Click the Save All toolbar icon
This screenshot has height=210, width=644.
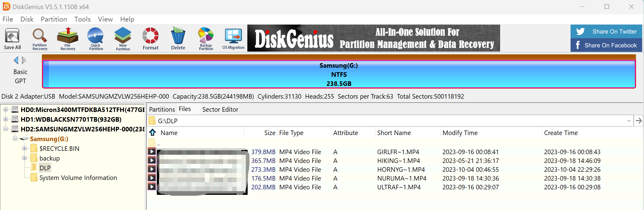[12, 39]
